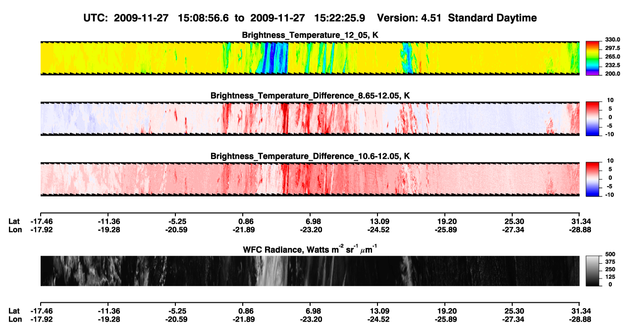Click the grayscale colorbar of WFC Radiance

pyautogui.click(x=592, y=271)
